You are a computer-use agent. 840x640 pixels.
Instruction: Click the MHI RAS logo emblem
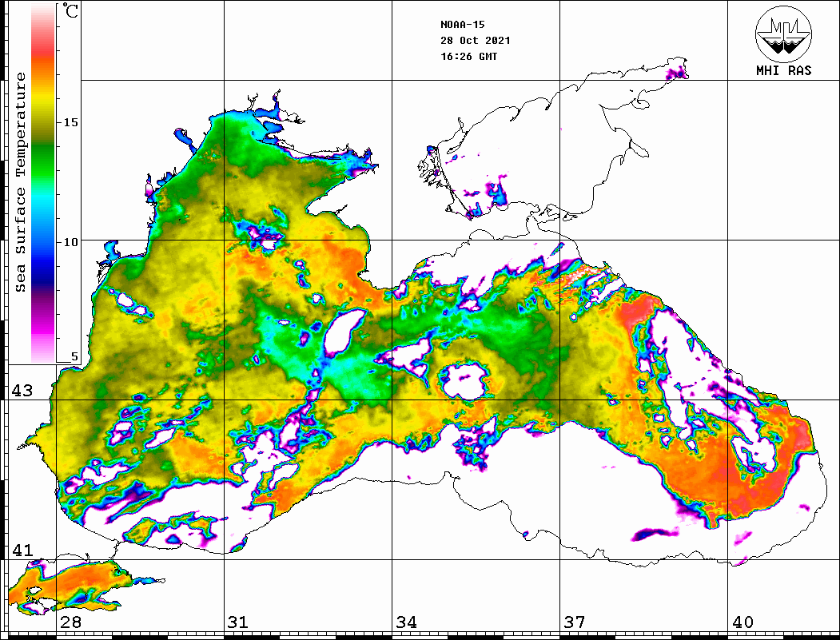(x=783, y=34)
